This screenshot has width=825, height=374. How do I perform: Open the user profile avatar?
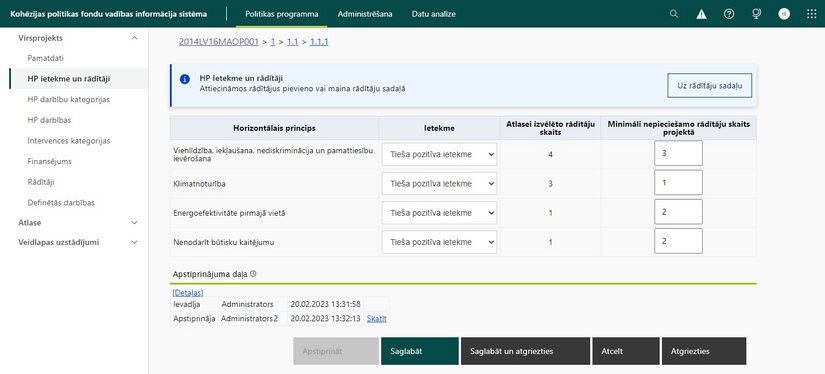pos(784,14)
